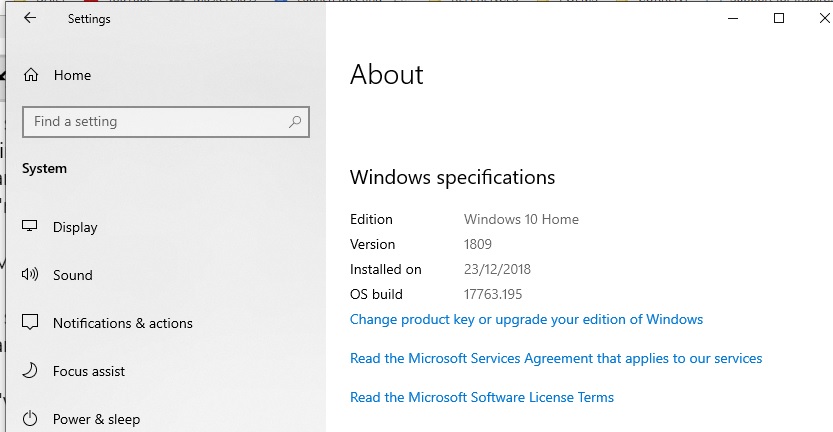This screenshot has width=833, height=432.
Task: Select OS build value 17763.195
Action: click(493, 294)
